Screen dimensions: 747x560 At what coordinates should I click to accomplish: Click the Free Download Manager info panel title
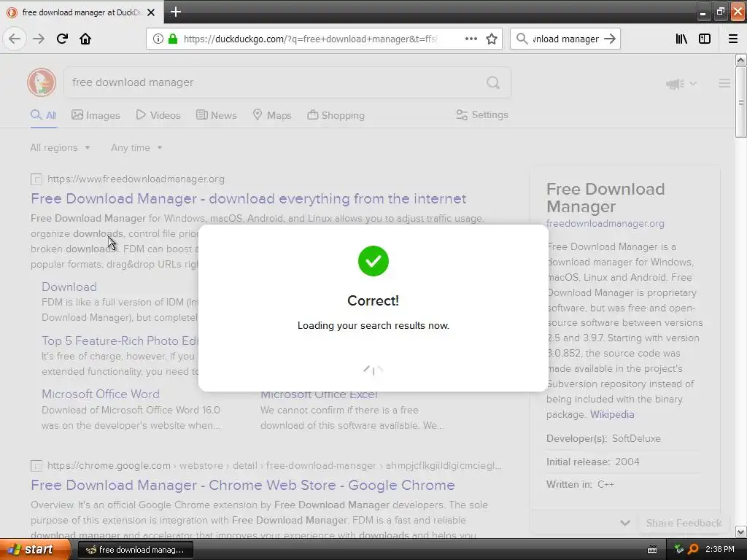tap(605, 198)
